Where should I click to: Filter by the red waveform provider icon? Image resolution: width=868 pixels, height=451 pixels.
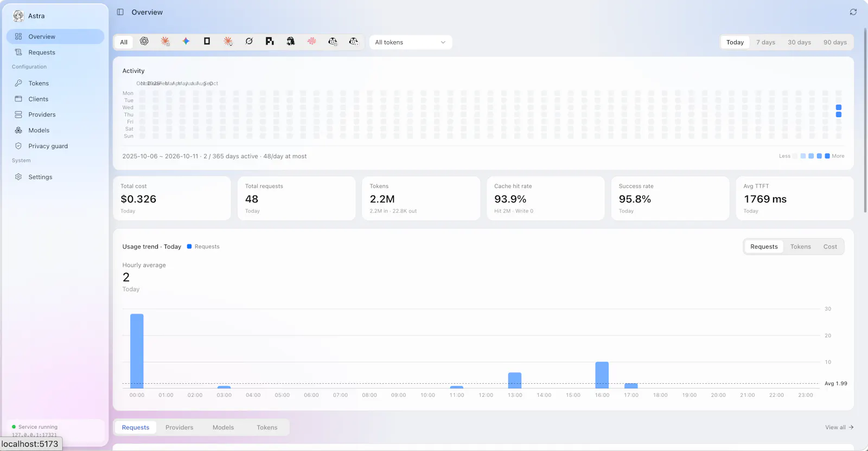[311, 41]
